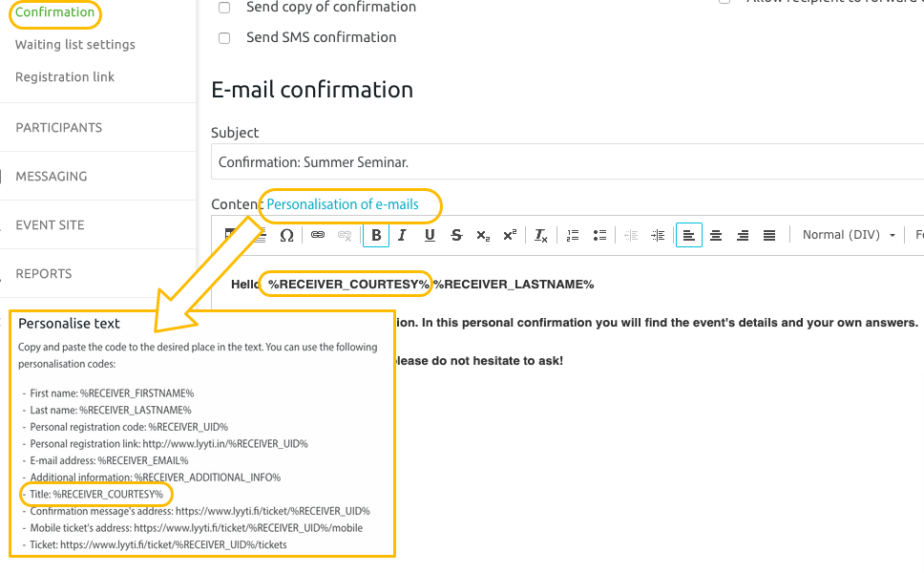Open the Personalisation of e-mails link
This screenshot has width=924, height=573.
pos(343,204)
